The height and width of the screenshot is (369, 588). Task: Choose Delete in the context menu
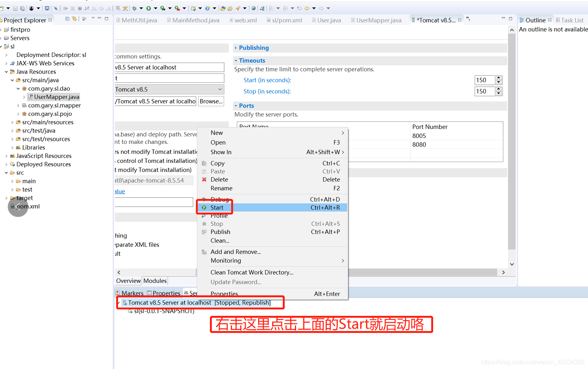[272, 180]
